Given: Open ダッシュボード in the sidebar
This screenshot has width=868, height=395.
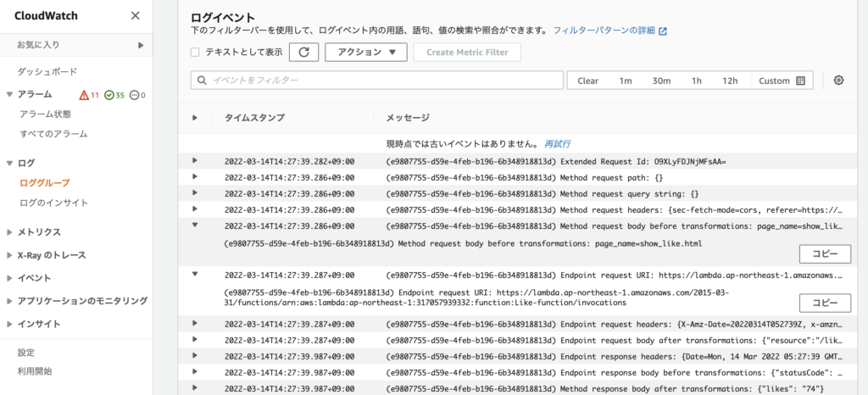Looking at the screenshot, I should point(47,72).
